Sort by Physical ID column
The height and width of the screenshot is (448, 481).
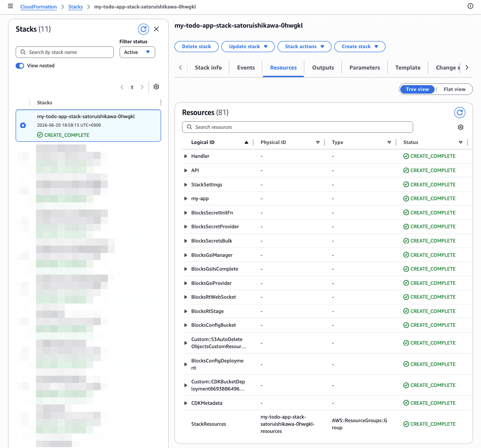pos(318,143)
